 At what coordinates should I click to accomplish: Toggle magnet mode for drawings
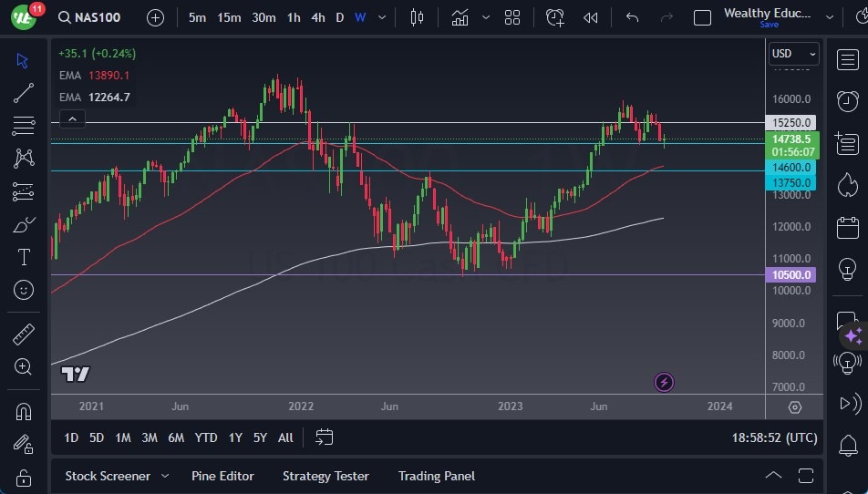tap(24, 411)
